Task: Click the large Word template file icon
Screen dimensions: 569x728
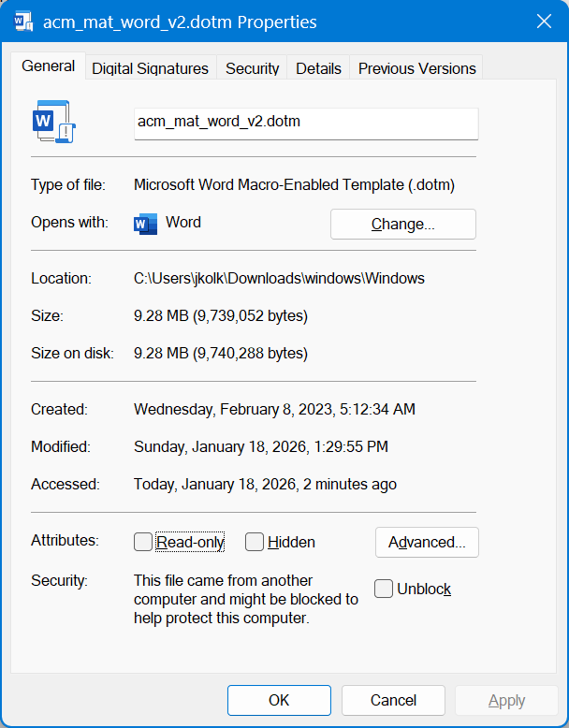Action: click(53, 122)
